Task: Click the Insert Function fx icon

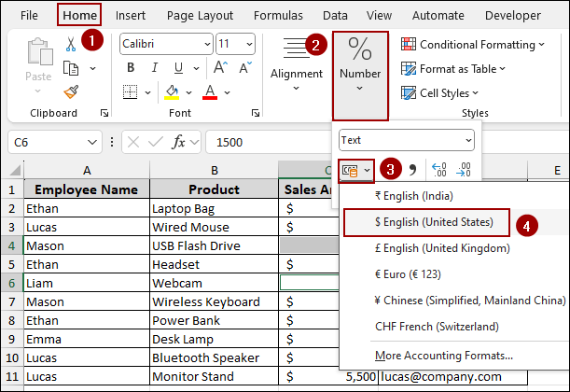Action: 178,142
